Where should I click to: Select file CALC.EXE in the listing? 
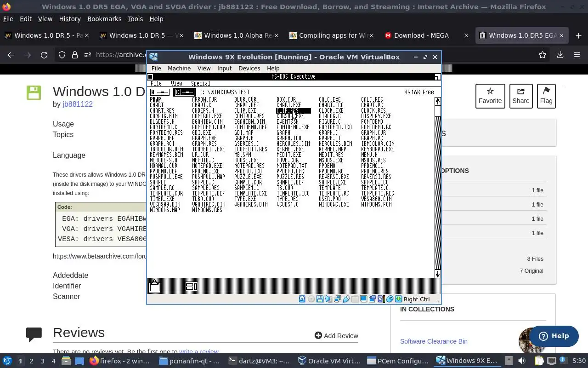[330, 99]
